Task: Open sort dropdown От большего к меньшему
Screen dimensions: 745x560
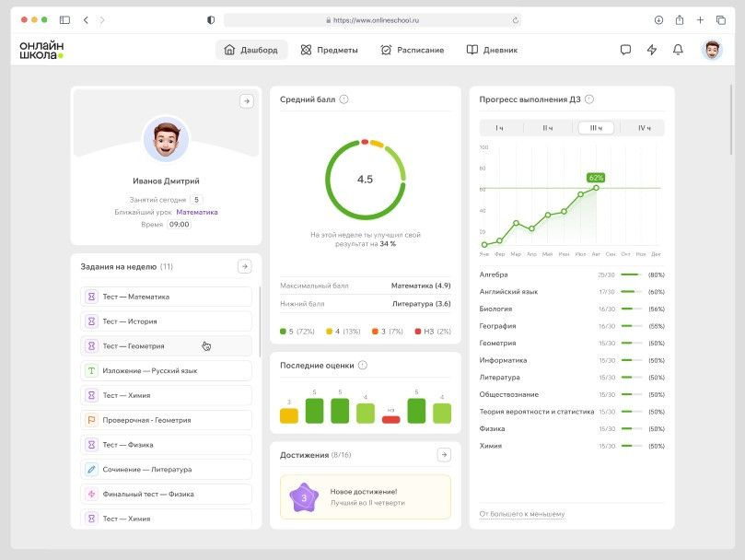Action: point(522,514)
